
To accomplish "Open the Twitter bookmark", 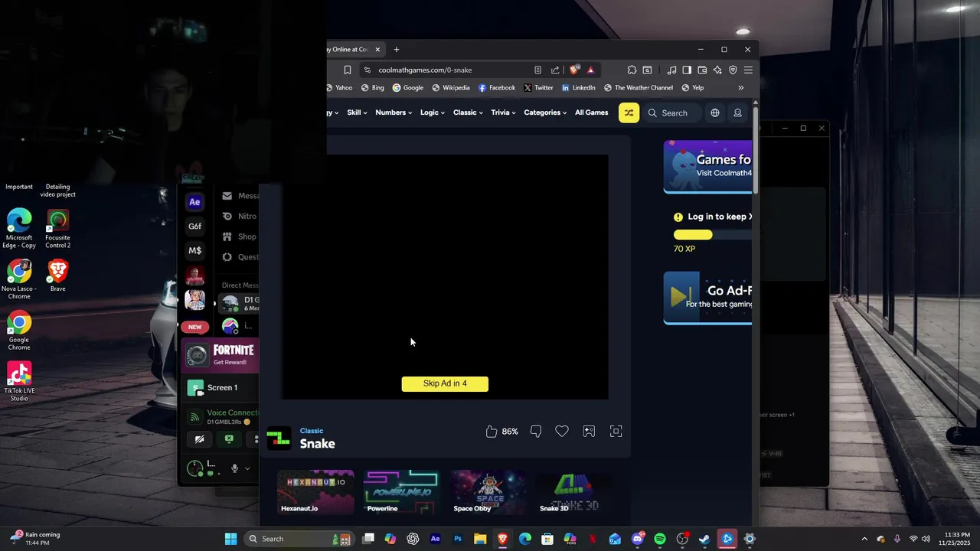I will pos(538,88).
